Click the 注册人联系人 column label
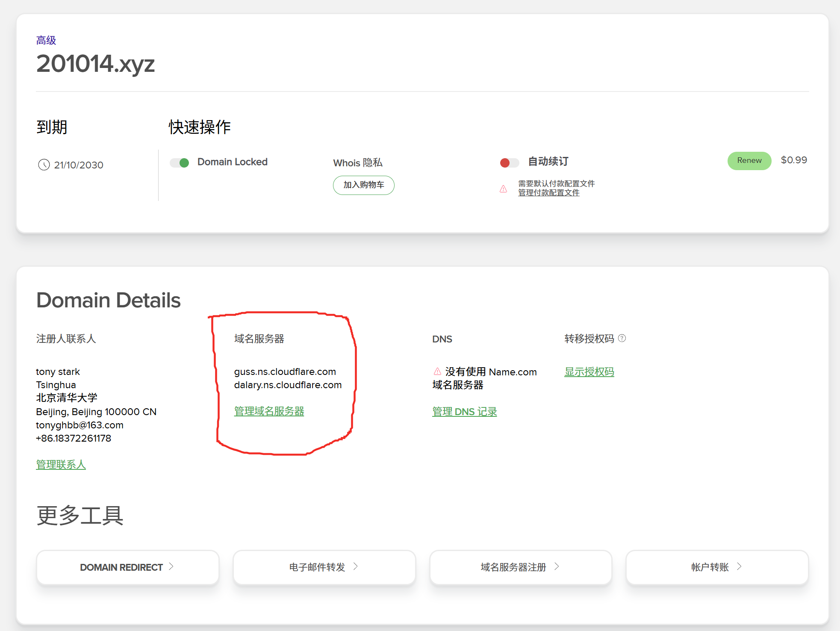The width and height of the screenshot is (840, 631). coord(66,339)
